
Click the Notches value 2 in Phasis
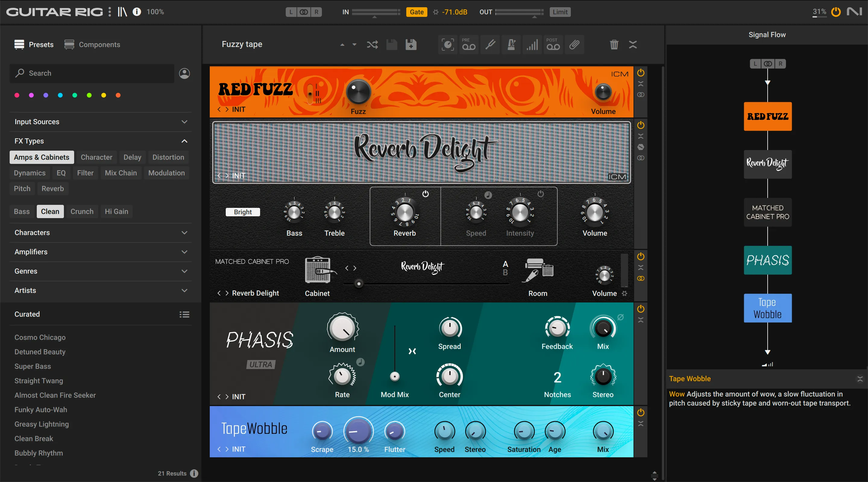tap(557, 377)
